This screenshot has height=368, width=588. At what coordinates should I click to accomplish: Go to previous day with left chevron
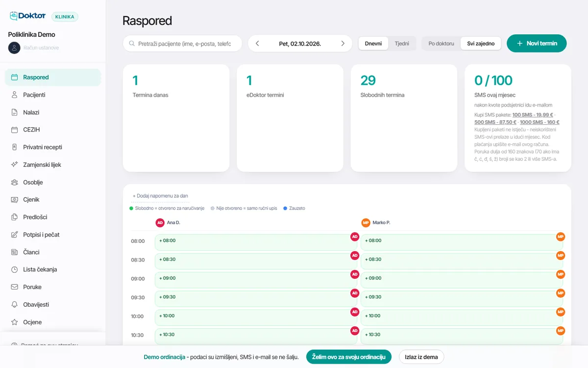[257, 43]
